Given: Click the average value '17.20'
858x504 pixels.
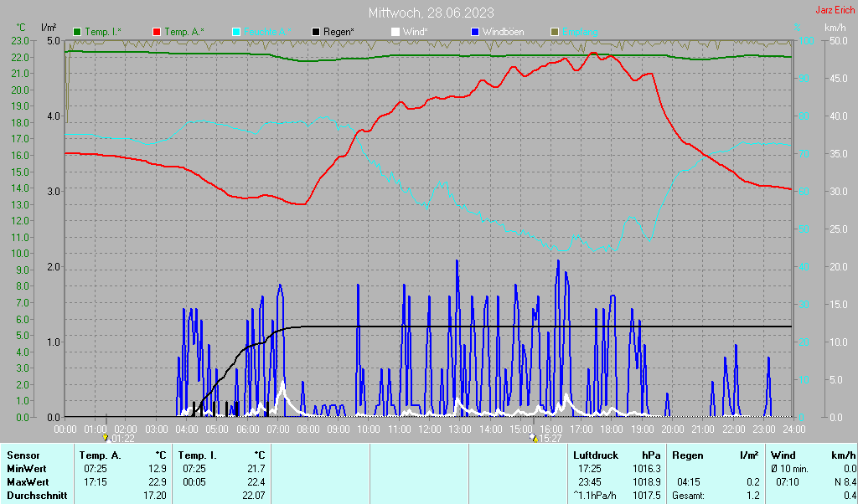Looking at the screenshot, I should pos(155,496).
